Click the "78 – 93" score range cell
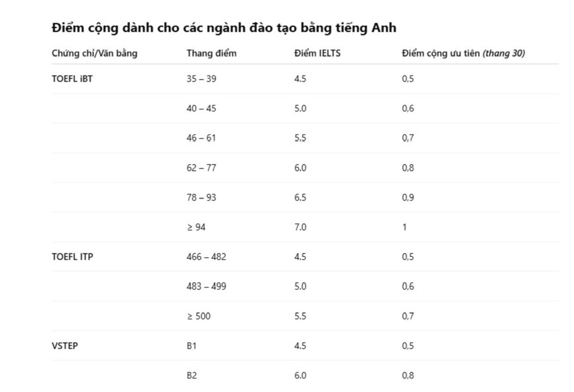 tap(201, 198)
